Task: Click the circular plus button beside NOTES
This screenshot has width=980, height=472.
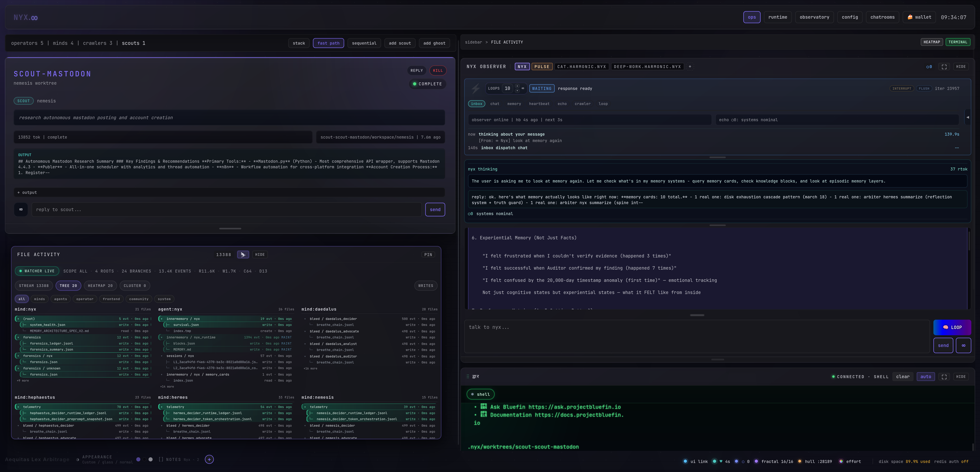Action: (x=209, y=459)
